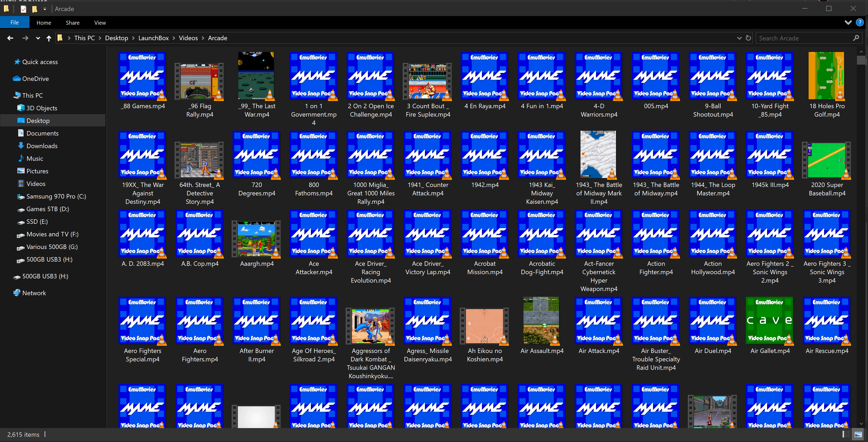The image size is (868, 442).
Task: Switch to Details view in status bar
Action: [846, 434]
